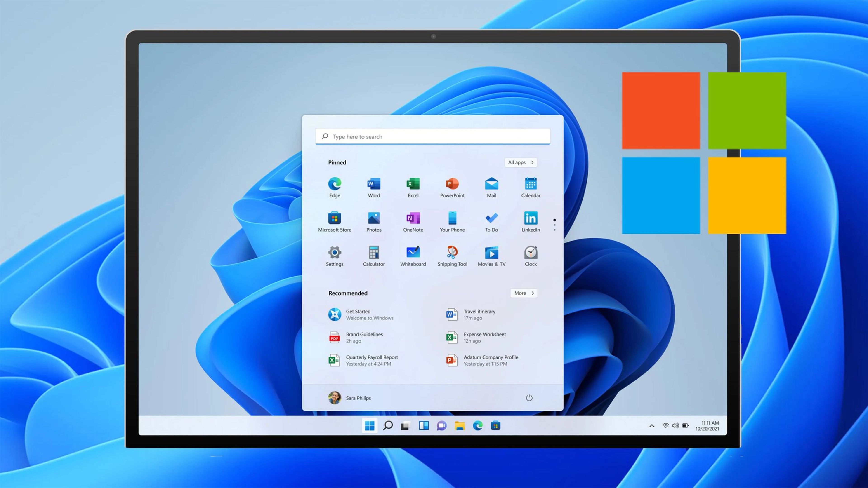868x488 pixels.
Task: Open Excel in the Pinned section
Action: [413, 187]
